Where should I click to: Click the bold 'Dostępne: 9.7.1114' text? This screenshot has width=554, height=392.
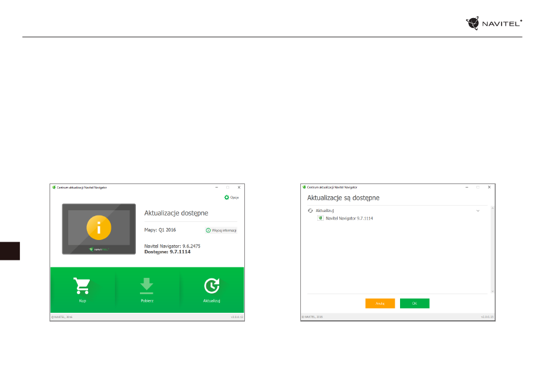(167, 252)
